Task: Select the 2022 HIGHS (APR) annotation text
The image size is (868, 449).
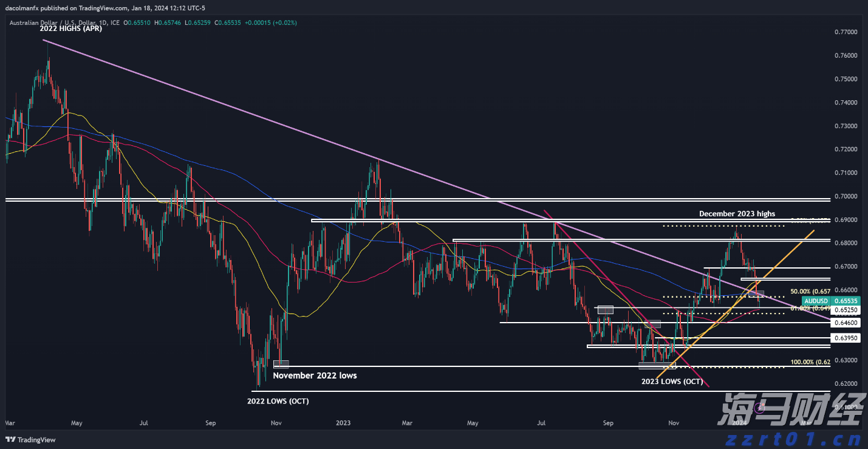Action: pos(71,29)
